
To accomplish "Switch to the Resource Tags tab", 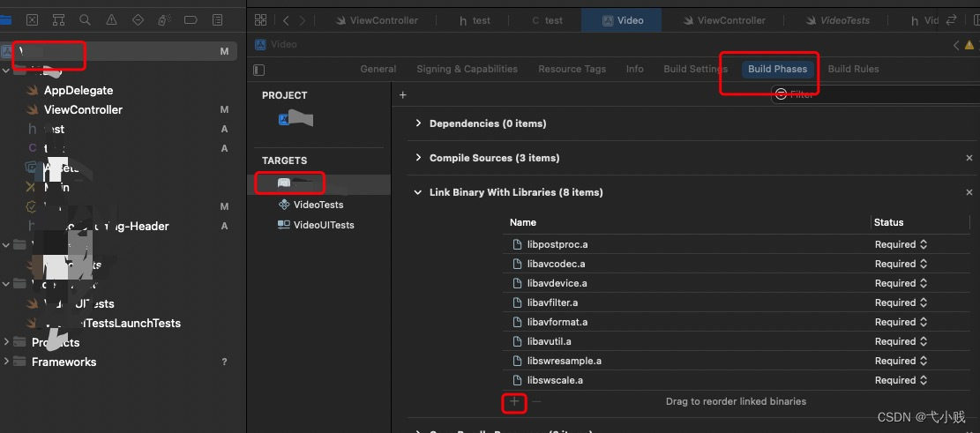I will coord(572,70).
